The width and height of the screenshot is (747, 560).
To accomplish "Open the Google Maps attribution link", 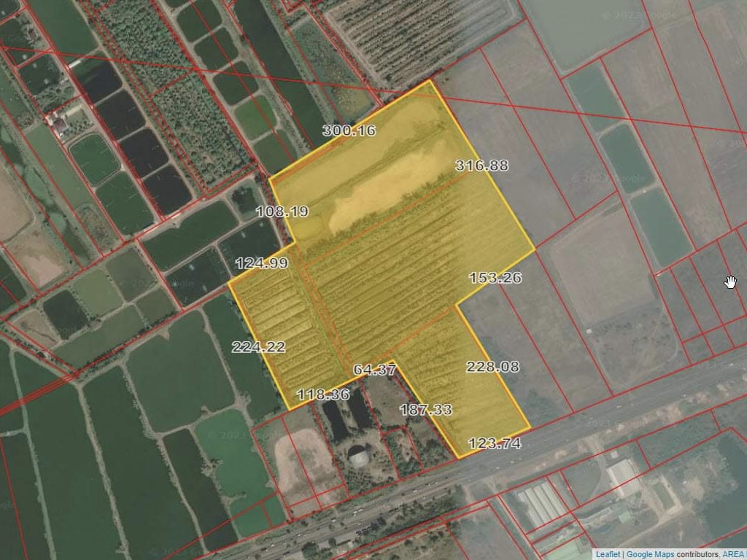I will (x=649, y=554).
